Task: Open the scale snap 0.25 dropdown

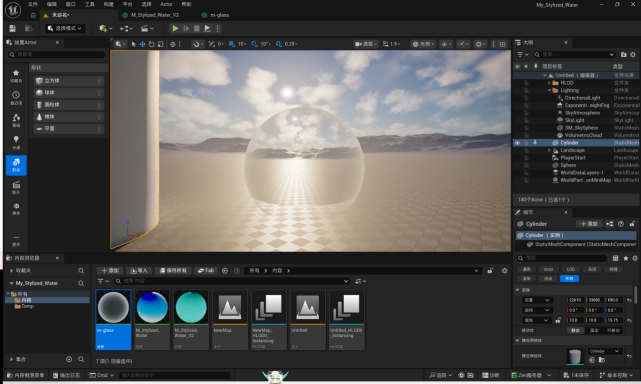Action: pos(291,44)
